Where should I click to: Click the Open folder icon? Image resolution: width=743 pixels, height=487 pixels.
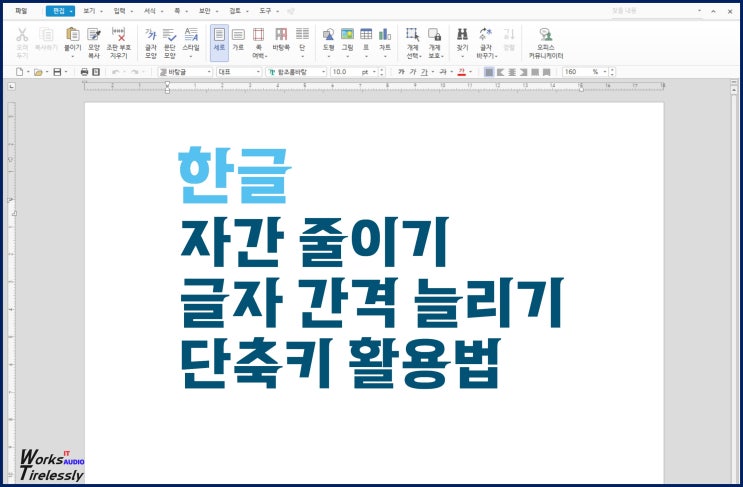pyautogui.click(x=38, y=72)
